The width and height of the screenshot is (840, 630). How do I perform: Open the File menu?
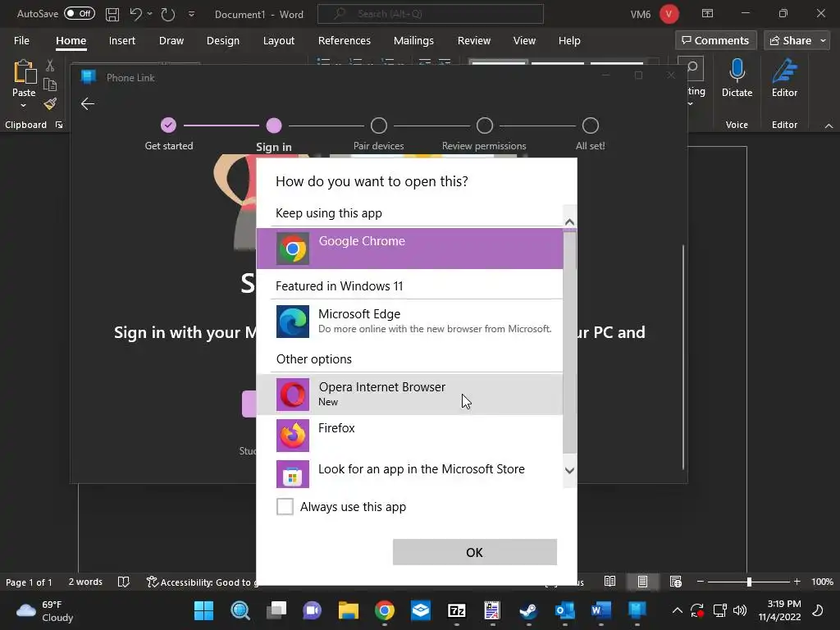click(x=21, y=41)
